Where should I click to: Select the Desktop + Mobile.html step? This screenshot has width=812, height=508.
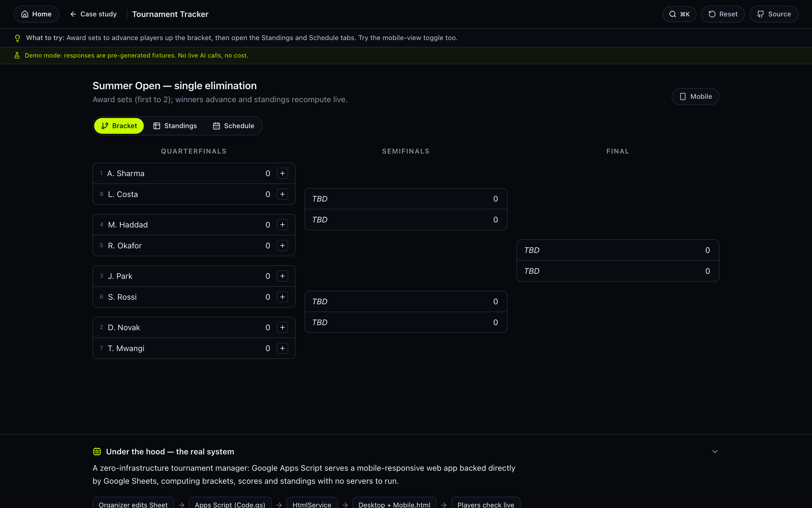[394, 503]
